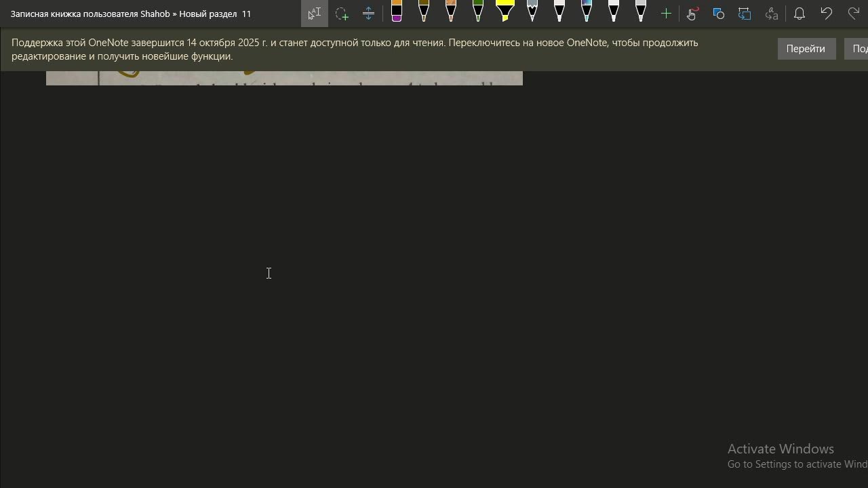Select the Eraser tool
This screenshot has height=488, width=868.
coord(397,12)
